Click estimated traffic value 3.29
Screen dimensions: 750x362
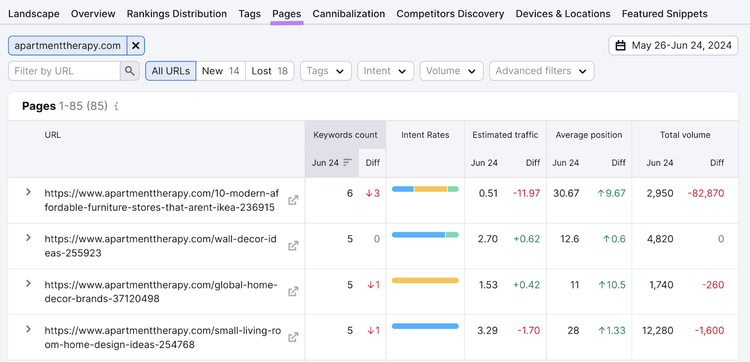pyautogui.click(x=487, y=330)
